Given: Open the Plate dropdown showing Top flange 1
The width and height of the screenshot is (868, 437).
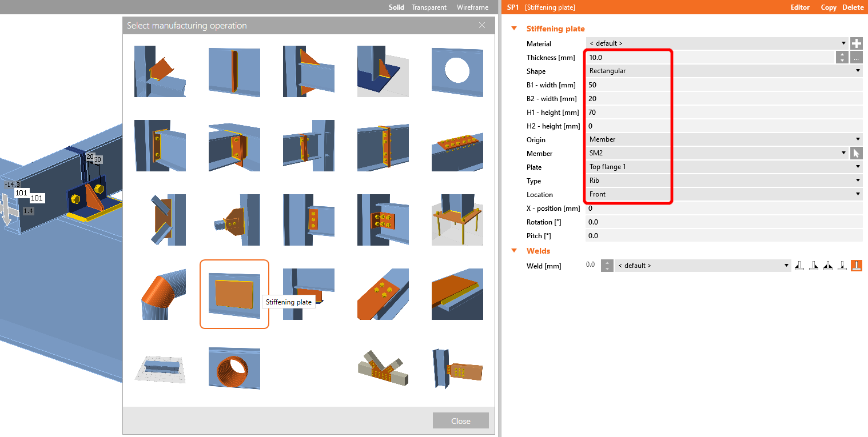Looking at the screenshot, I should click(723, 167).
